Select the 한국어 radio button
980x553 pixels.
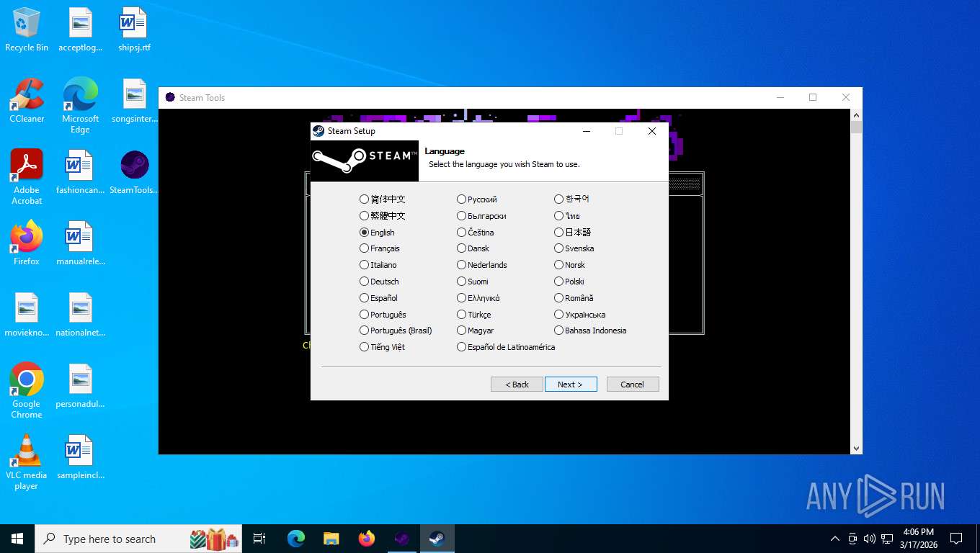tap(572, 199)
